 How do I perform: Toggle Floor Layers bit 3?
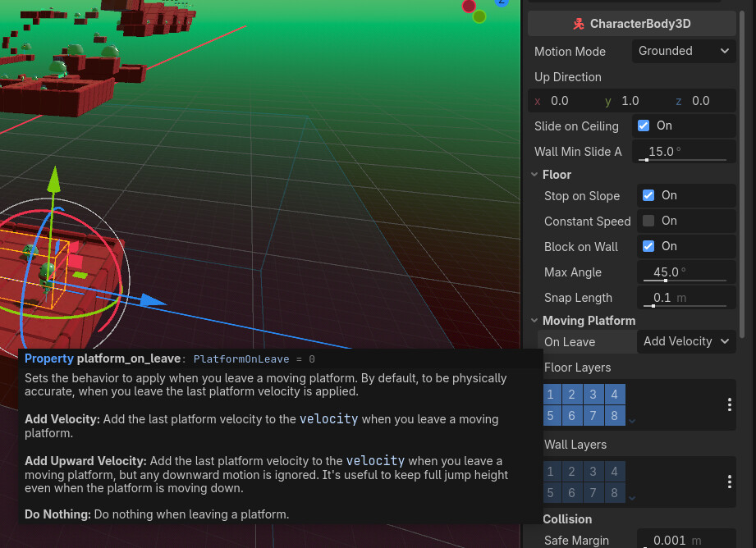(x=593, y=395)
